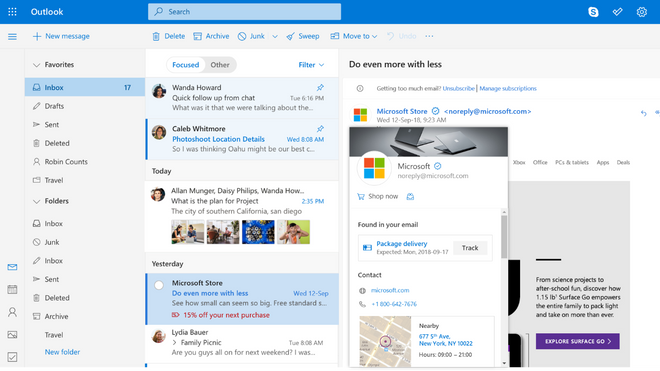
Task: Click in the Search box
Action: (x=244, y=12)
